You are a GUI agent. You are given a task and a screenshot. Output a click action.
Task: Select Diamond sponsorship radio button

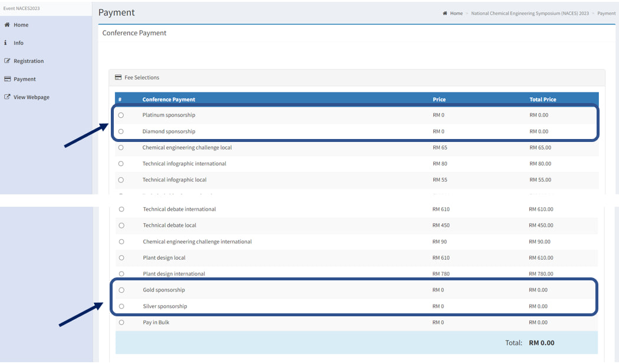tap(121, 131)
